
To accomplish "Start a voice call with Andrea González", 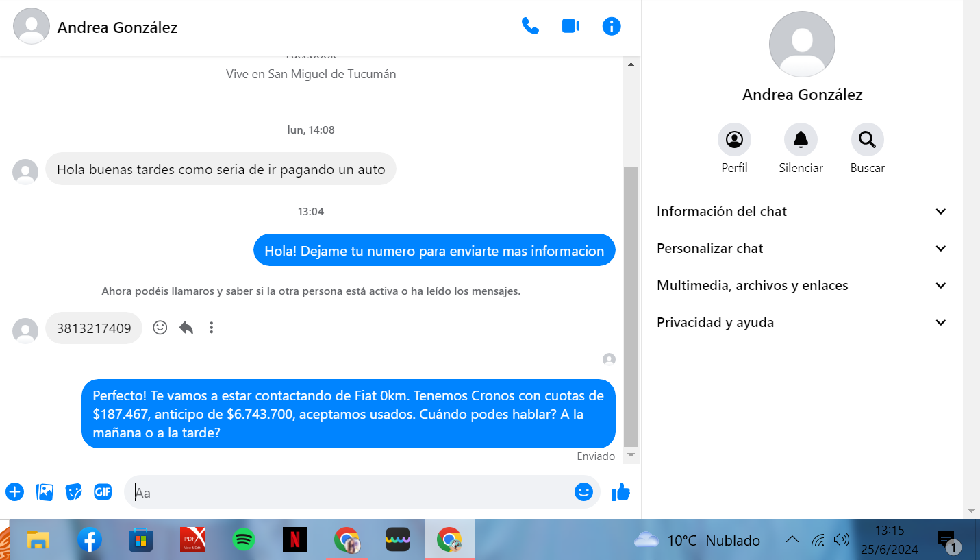I will coord(530,26).
